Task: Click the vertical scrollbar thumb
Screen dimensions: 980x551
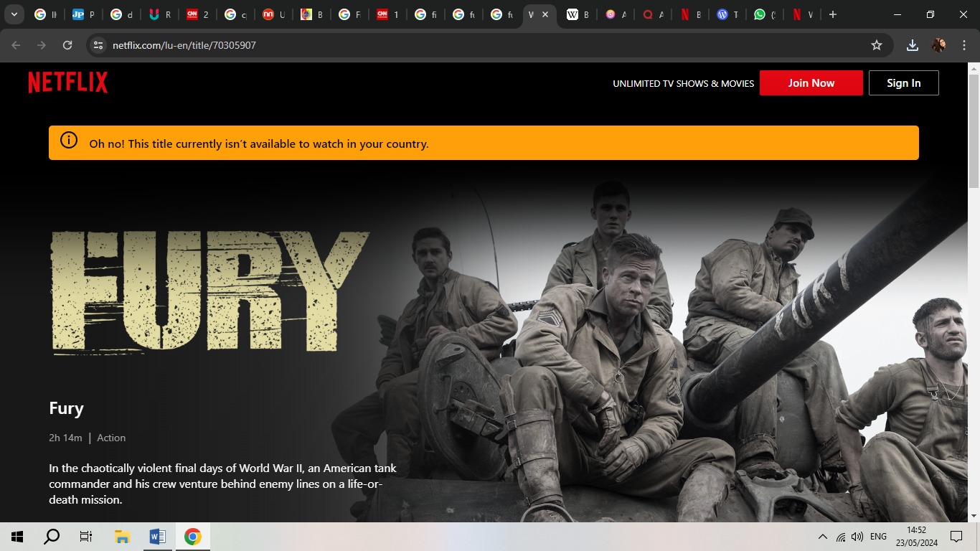Action: (974, 131)
